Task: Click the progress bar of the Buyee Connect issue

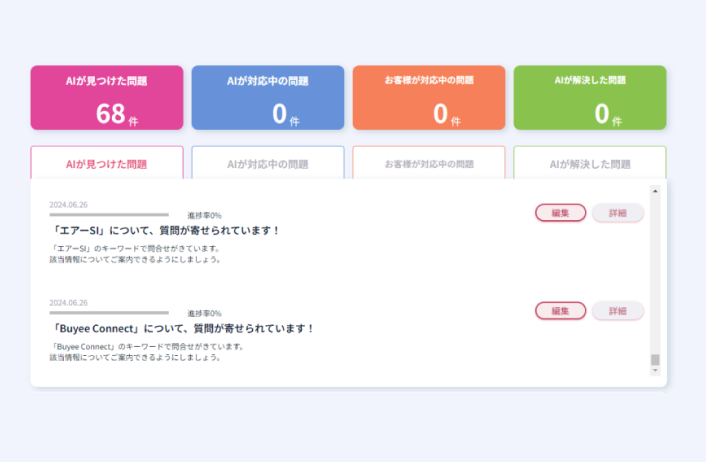Action: coord(109,313)
